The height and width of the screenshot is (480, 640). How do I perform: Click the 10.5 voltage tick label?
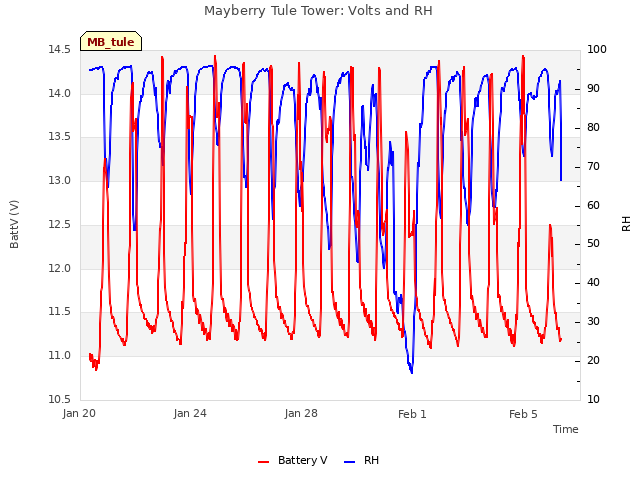coord(60,399)
